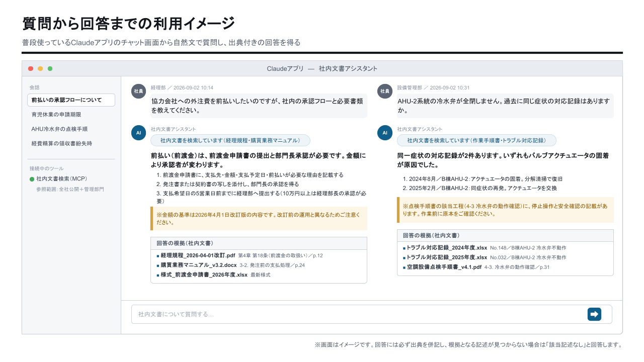Click the green maximize window dot
This screenshot has width=644, height=362.
tap(50, 68)
